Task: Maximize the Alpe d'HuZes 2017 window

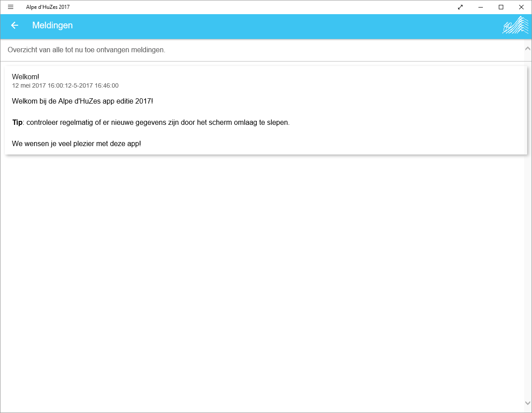Action: tap(501, 7)
